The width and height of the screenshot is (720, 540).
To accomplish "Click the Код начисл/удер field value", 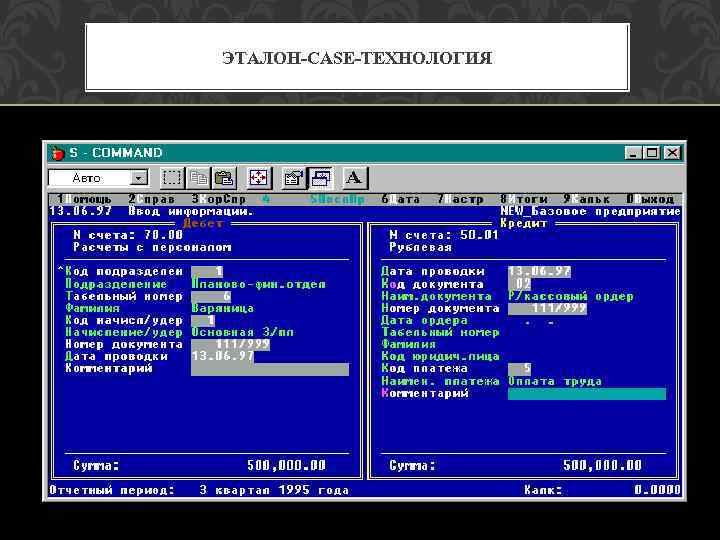I will click(203, 320).
